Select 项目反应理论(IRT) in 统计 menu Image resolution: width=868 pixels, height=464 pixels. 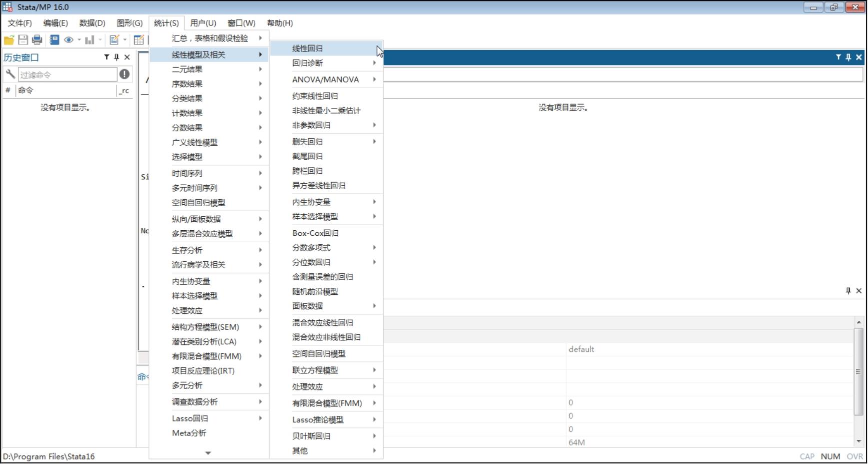pos(209,371)
